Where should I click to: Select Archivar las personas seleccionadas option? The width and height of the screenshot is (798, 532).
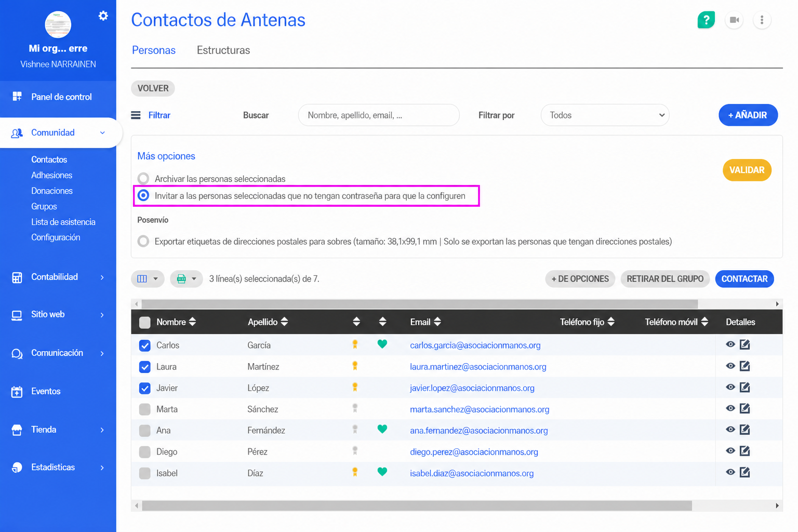point(143,179)
